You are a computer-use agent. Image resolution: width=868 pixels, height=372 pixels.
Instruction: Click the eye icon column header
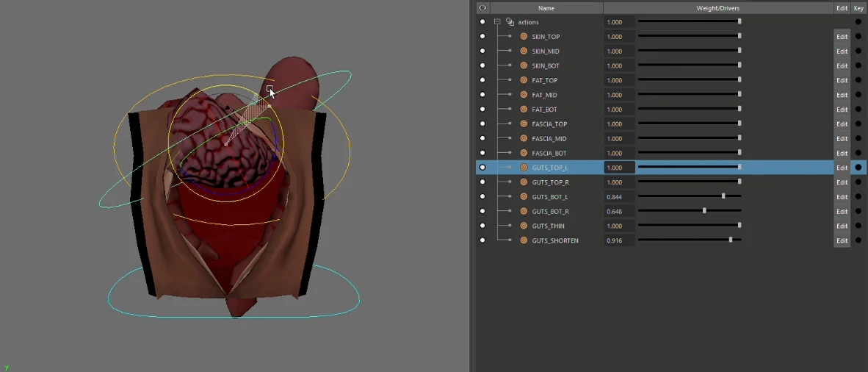tap(482, 8)
